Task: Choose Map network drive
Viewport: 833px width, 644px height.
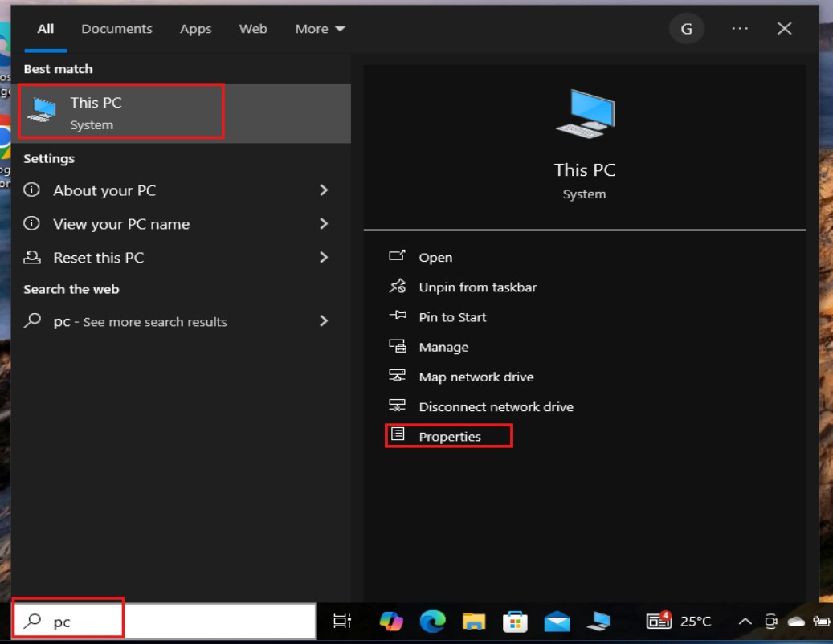Action: click(476, 377)
